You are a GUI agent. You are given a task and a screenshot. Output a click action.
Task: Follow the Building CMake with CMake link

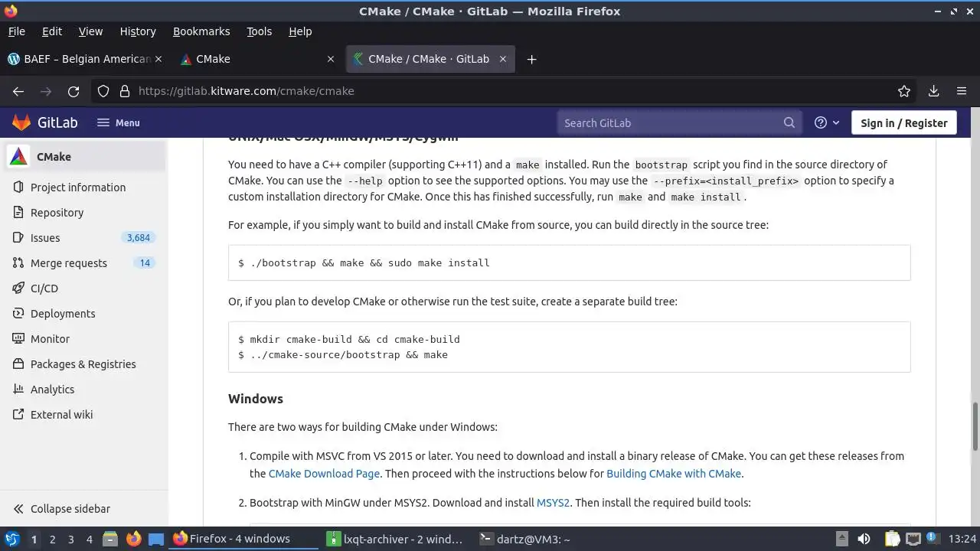[674, 474]
